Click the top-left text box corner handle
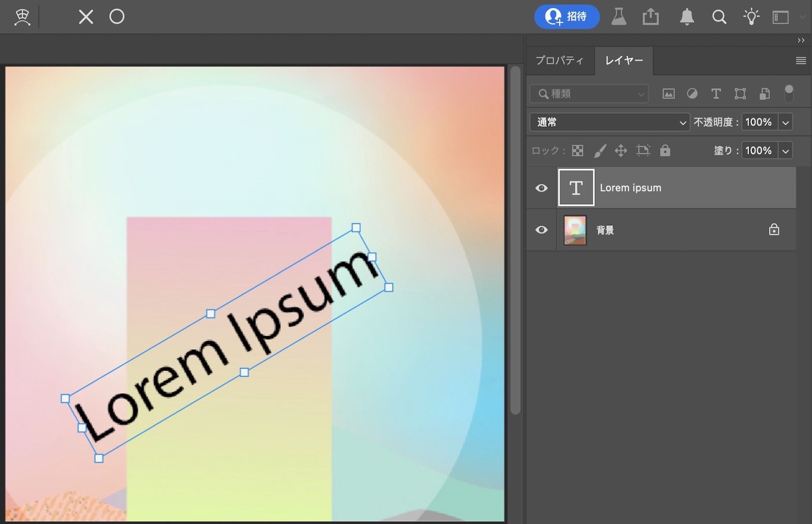This screenshot has height=524, width=812. tap(65, 399)
